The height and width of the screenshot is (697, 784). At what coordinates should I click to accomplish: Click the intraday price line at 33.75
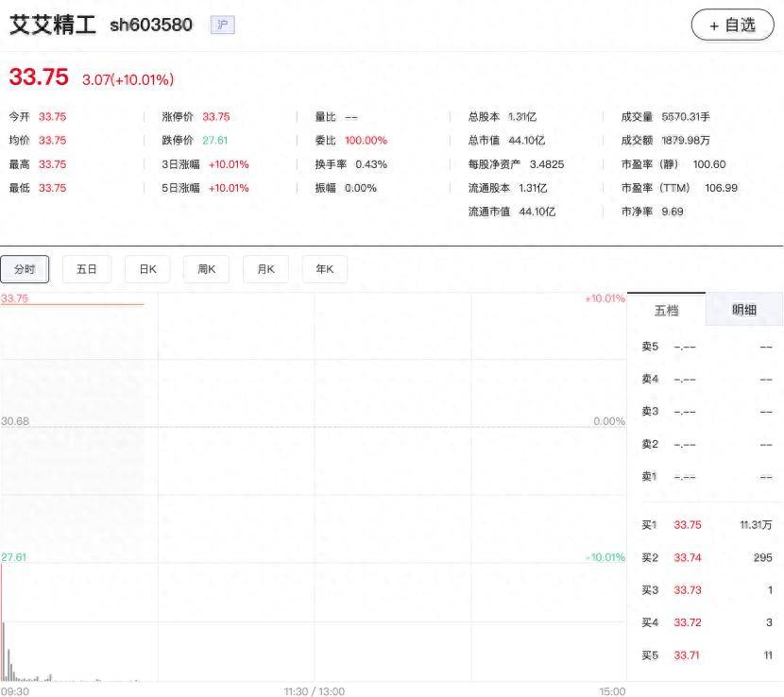tap(73, 304)
